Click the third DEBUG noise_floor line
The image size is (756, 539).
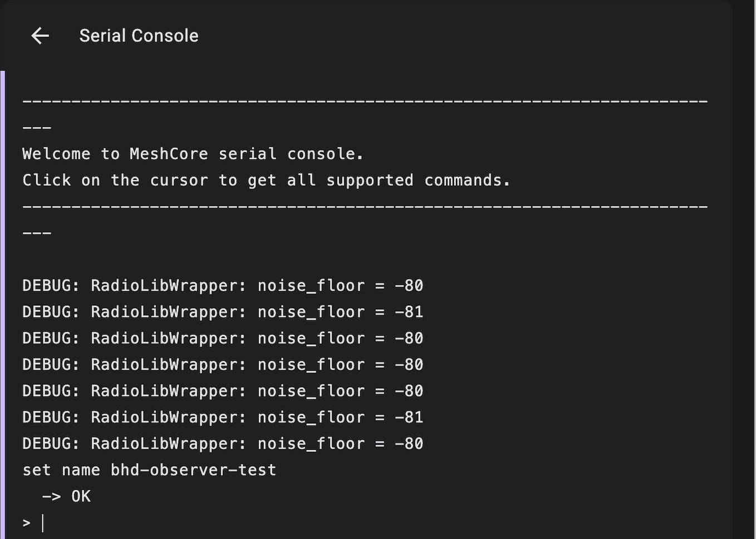click(223, 338)
